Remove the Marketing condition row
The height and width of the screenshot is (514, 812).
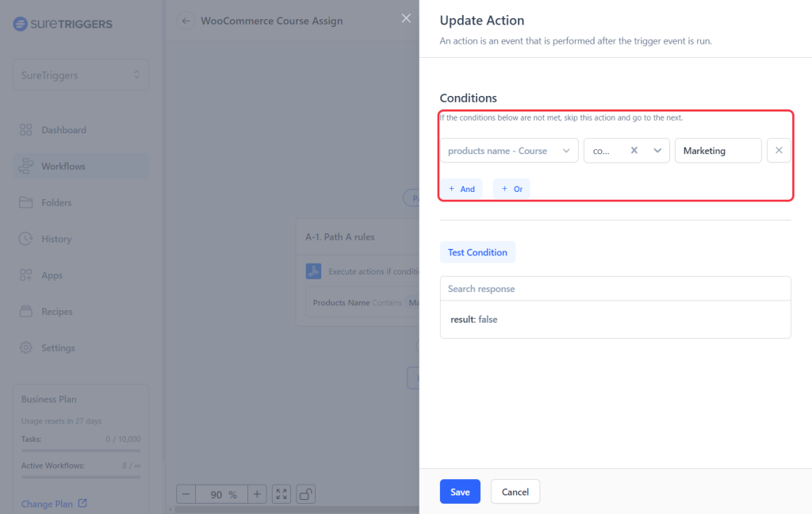(779, 151)
